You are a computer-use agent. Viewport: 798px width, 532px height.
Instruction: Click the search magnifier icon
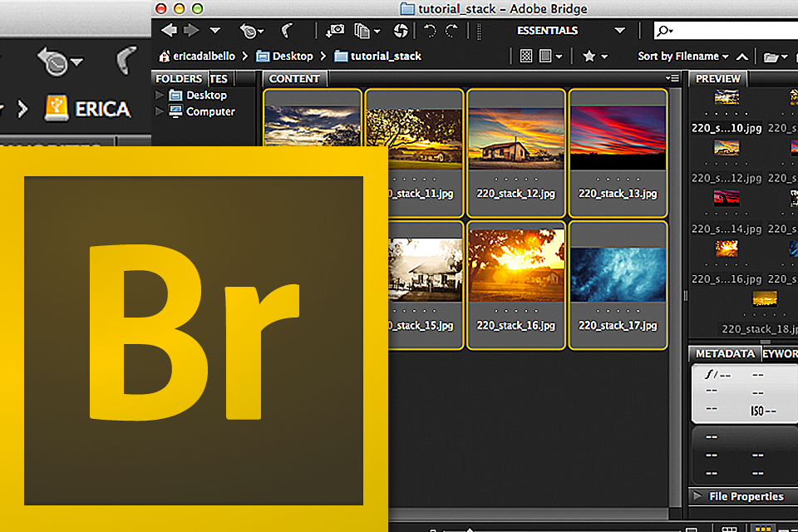[663, 30]
